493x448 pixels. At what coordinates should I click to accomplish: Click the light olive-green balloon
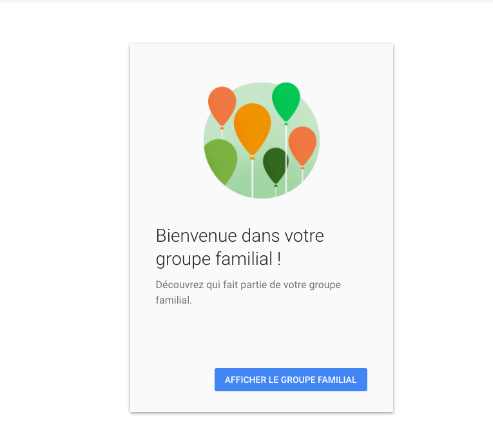(x=220, y=160)
